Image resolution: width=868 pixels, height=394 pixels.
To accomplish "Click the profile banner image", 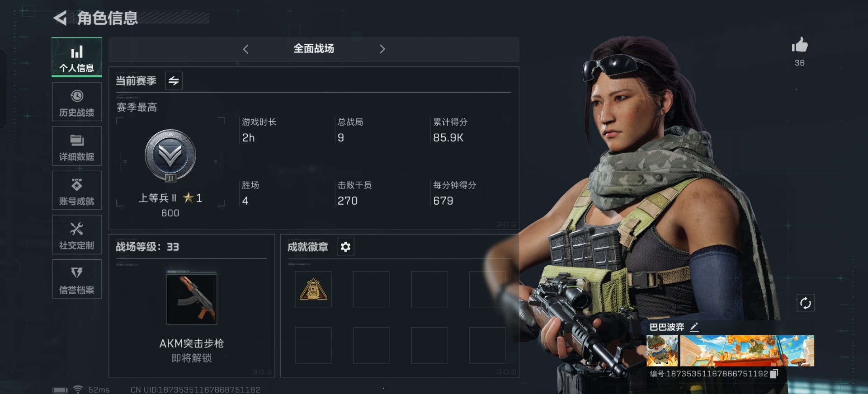I will click(x=747, y=351).
